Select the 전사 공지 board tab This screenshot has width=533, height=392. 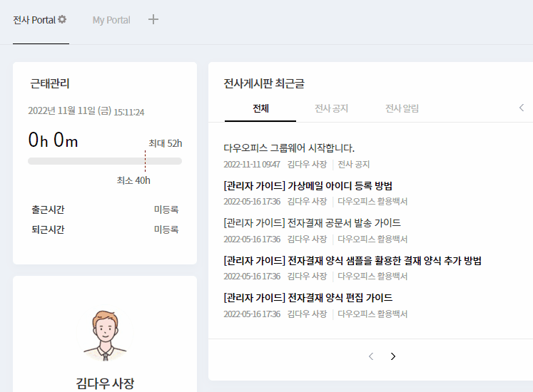coord(331,108)
